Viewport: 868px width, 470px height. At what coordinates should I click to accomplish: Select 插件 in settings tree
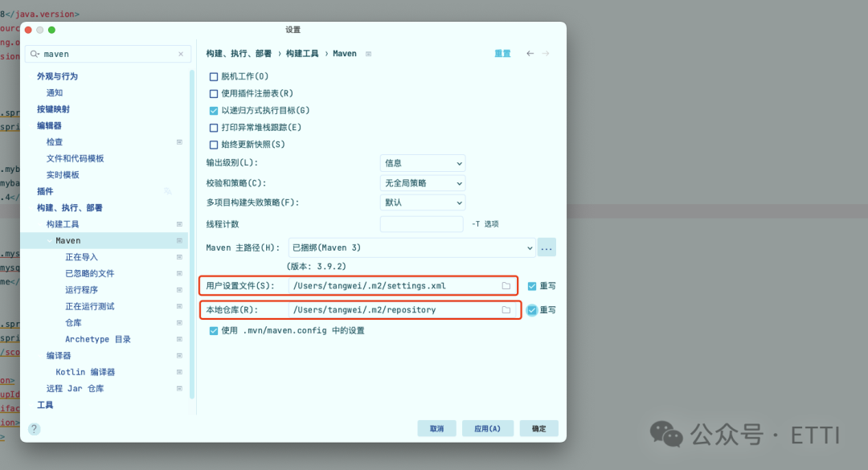tap(45, 191)
